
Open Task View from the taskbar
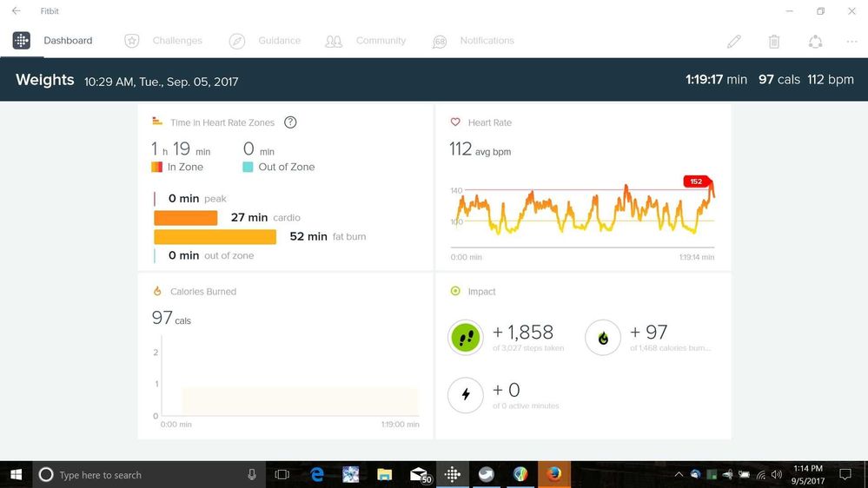coord(282,475)
